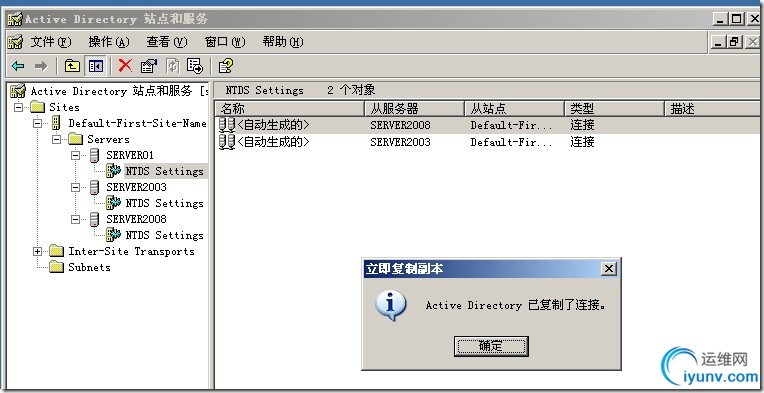Screen dimensions: 764x393
Task: Collapse the SERVER2008 node
Action: 76,219
